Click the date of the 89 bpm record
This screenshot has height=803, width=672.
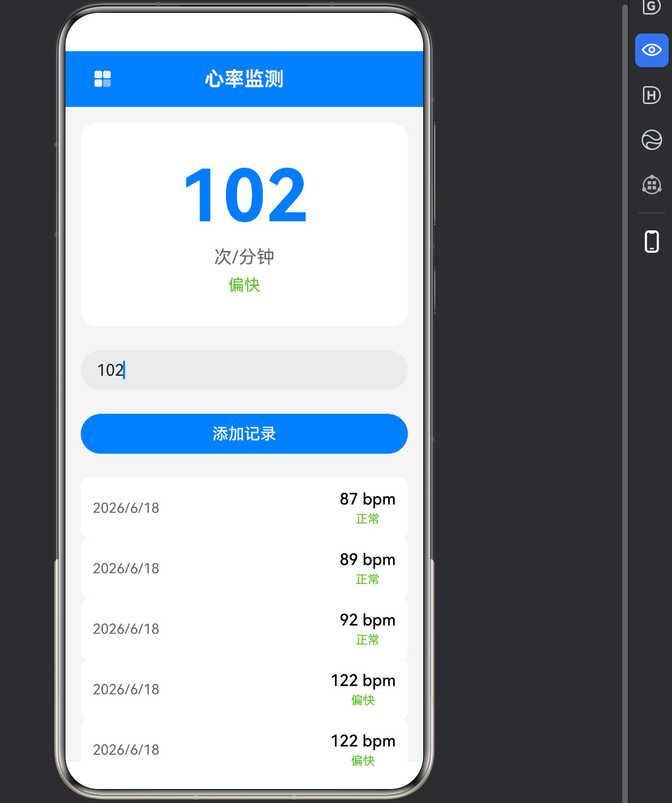(x=126, y=568)
